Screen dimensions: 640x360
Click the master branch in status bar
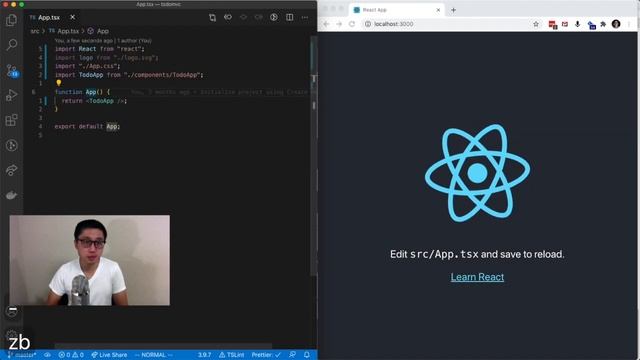pos(22,355)
